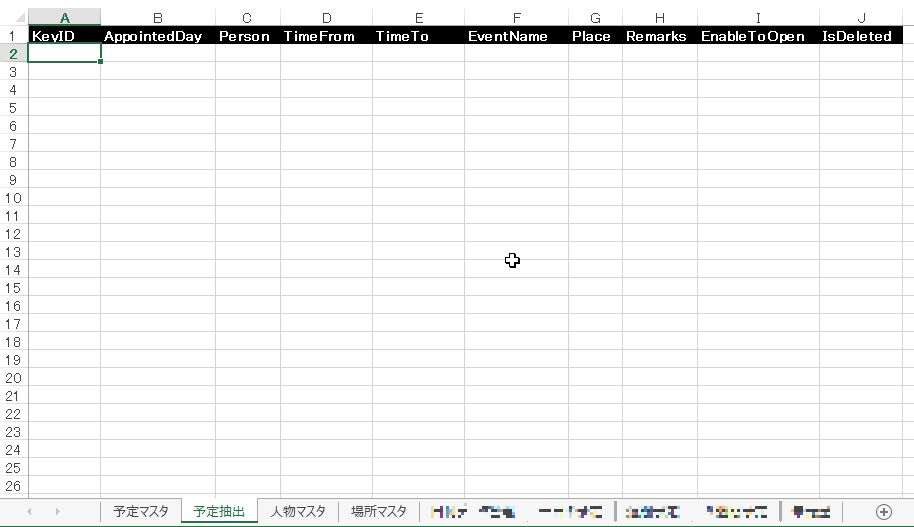914x527 pixels.
Task: Click the Remarks header cell
Action: (x=660, y=36)
